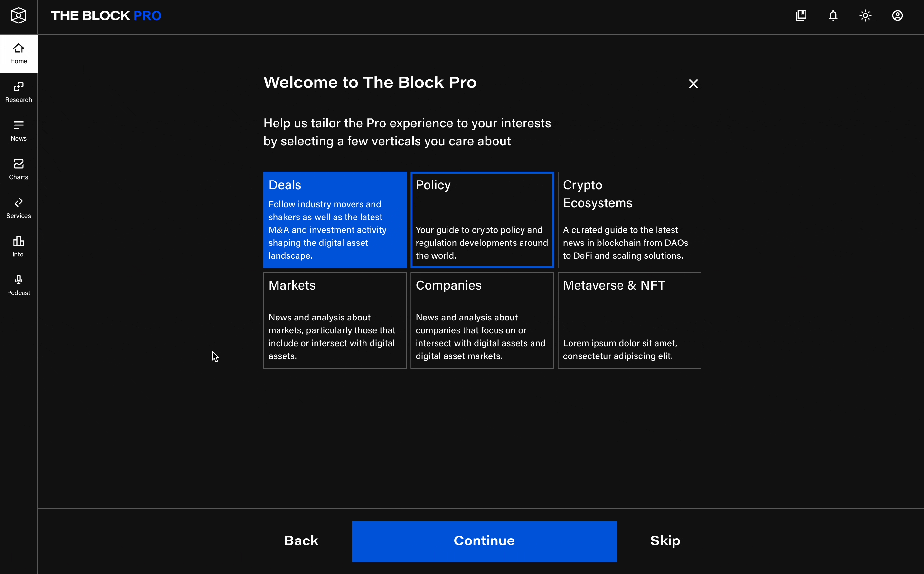Skip the onboarding step
924x574 pixels.
pyautogui.click(x=665, y=541)
